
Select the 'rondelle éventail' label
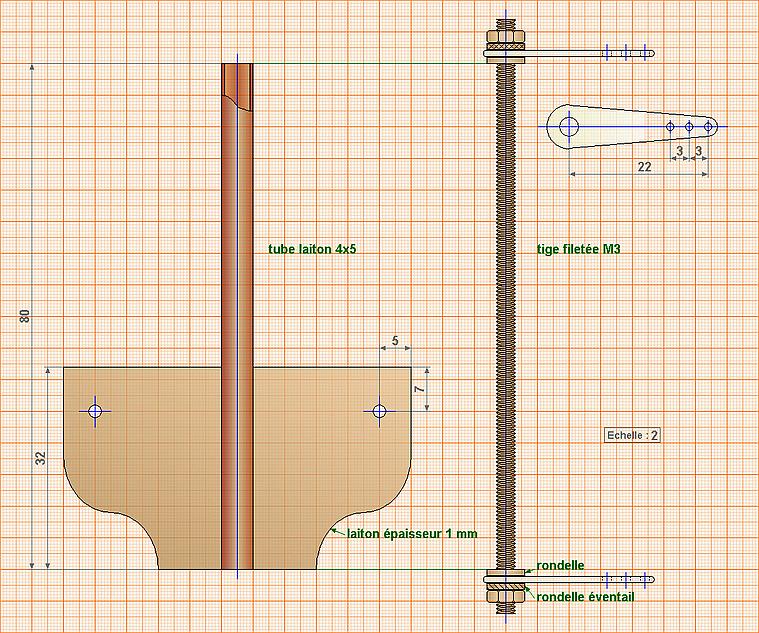point(585,597)
